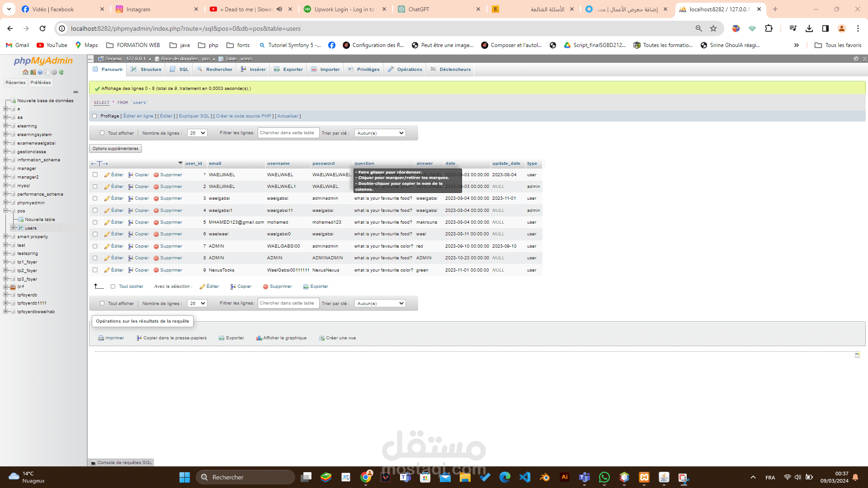Click the phpMyAdmin home icon
Screen dimensions: 868x488
[25, 72]
